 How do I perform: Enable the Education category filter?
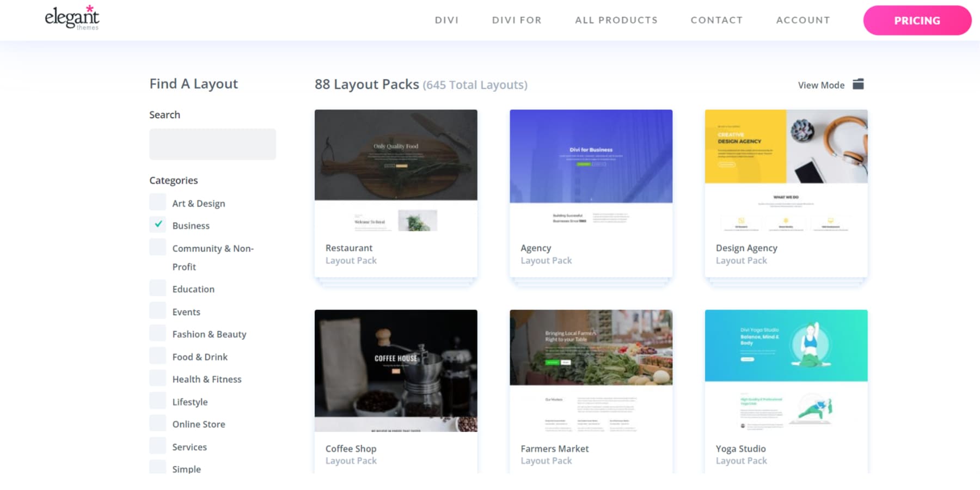(x=157, y=288)
